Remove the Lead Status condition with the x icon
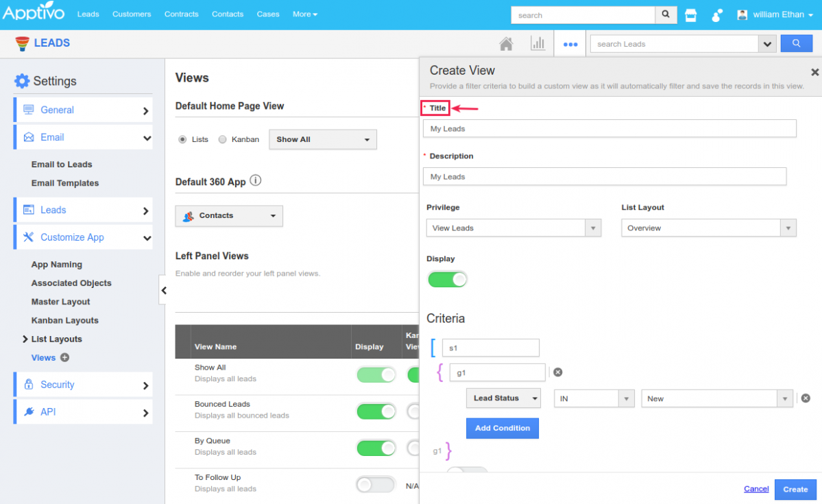Image resolution: width=822 pixels, height=504 pixels. tap(806, 398)
